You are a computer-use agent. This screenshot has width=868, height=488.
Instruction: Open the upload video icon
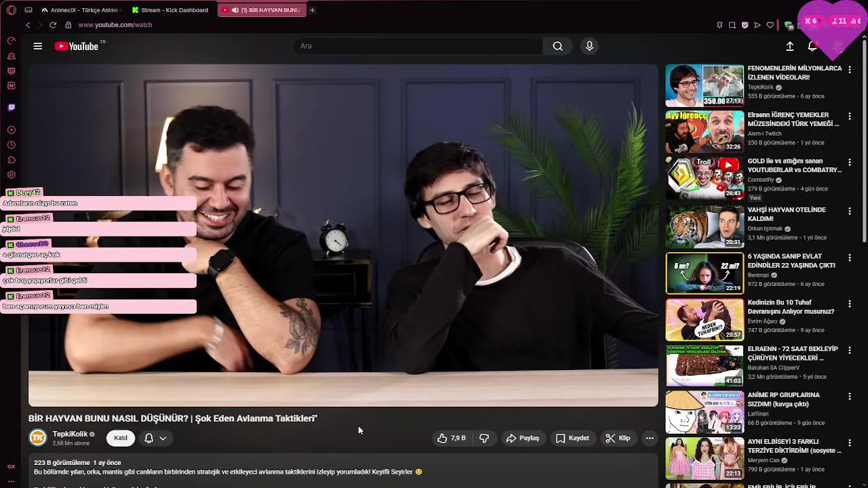[x=790, y=46]
